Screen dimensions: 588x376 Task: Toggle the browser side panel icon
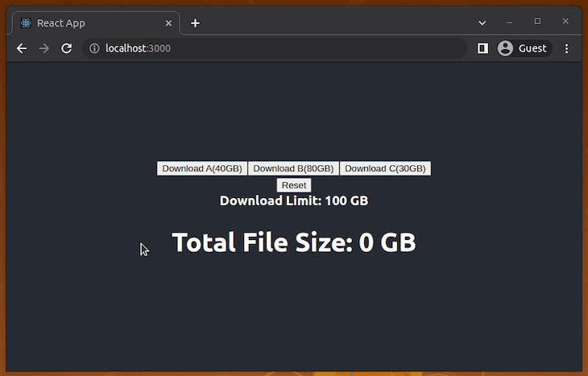pyautogui.click(x=482, y=48)
